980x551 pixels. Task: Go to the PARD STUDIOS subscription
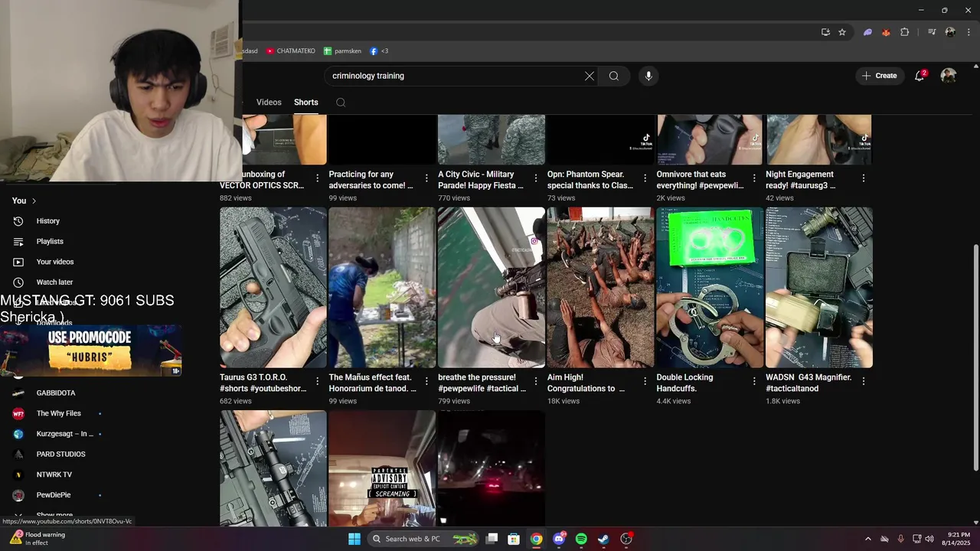(x=61, y=455)
